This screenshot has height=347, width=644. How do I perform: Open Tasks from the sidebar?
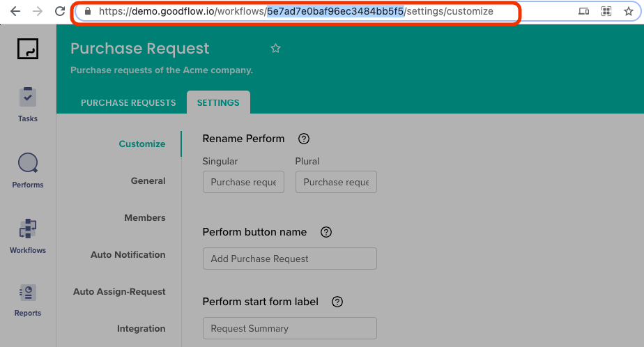point(27,105)
